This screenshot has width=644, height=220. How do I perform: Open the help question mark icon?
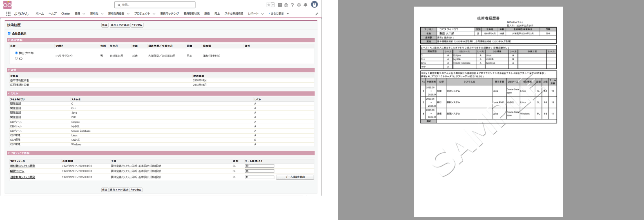pyautogui.click(x=292, y=5)
